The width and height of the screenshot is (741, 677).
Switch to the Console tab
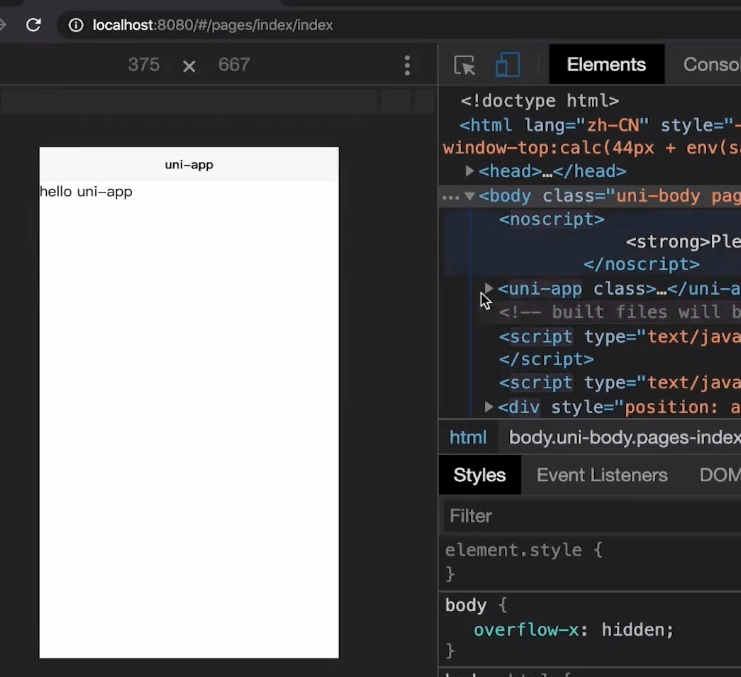point(712,64)
